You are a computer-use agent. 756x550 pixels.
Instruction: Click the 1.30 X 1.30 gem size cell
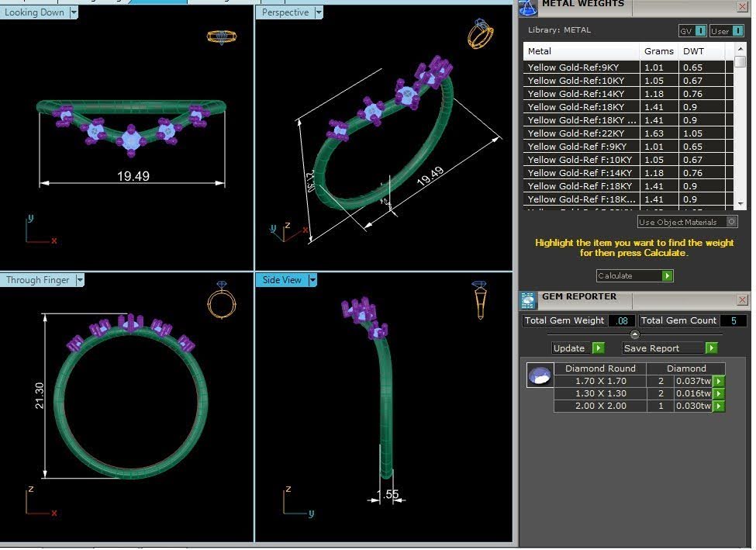(600, 393)
